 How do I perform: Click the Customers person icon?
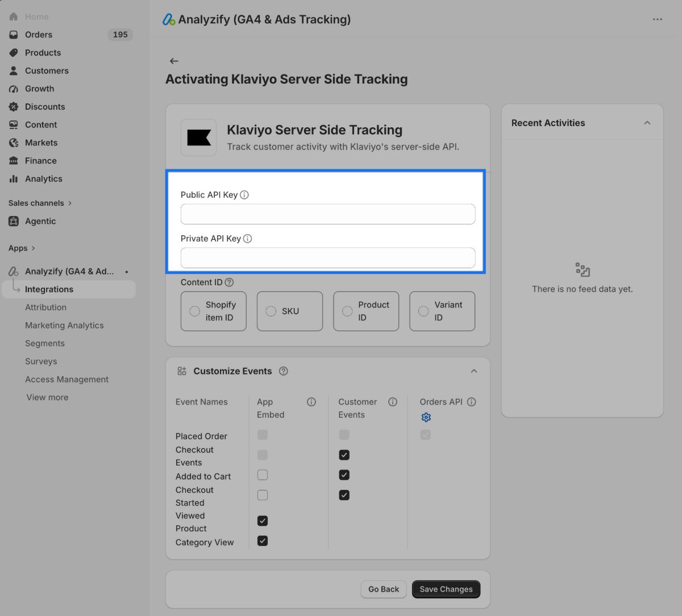[14, 71]
